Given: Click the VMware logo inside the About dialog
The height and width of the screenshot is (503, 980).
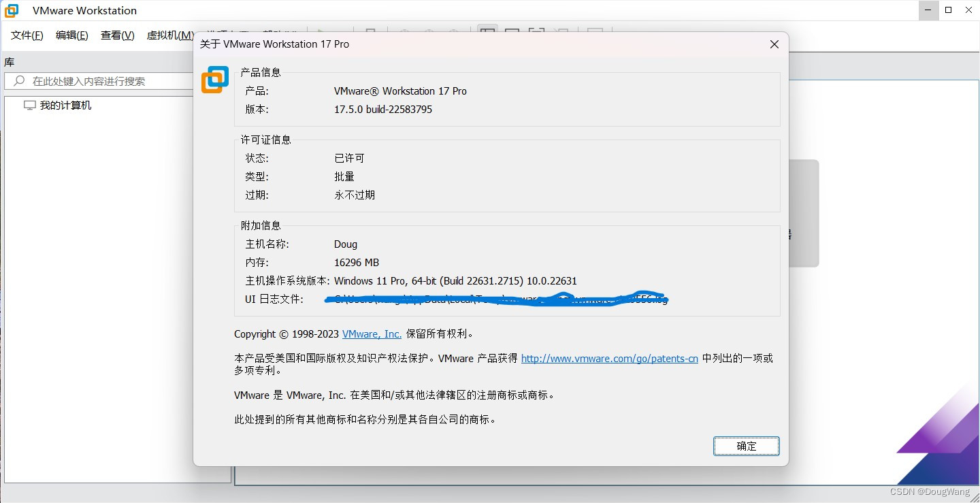Looking at the screenshot, I should tap(215, 80).
